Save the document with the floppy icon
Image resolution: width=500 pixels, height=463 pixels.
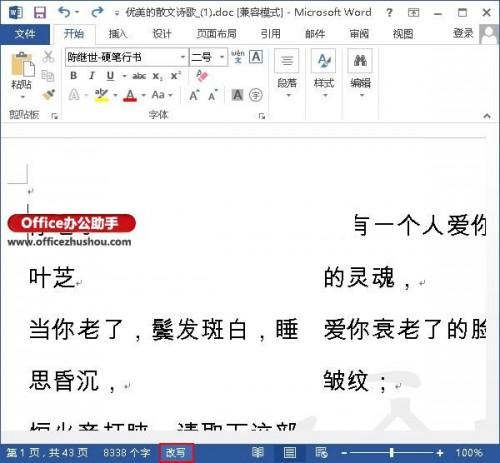tap(40, 13)
